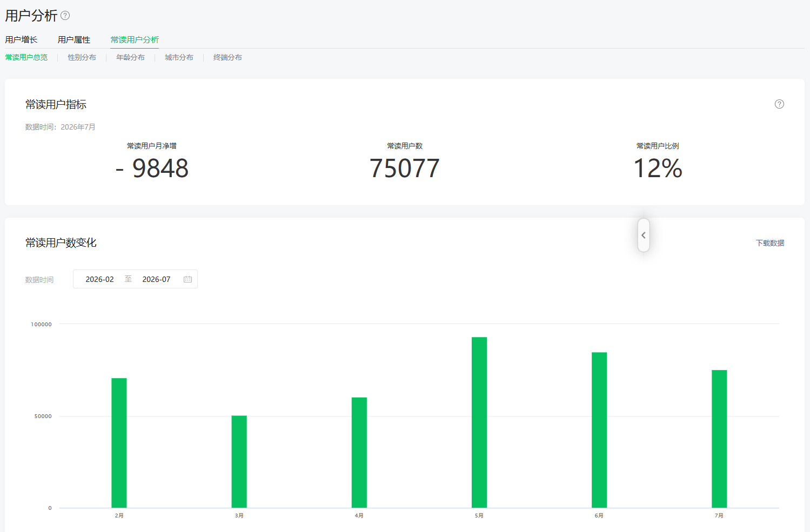This screenshot has width=810, height=532.
Task: Switch to 用户增长 tab
Action: click(21, 40)
